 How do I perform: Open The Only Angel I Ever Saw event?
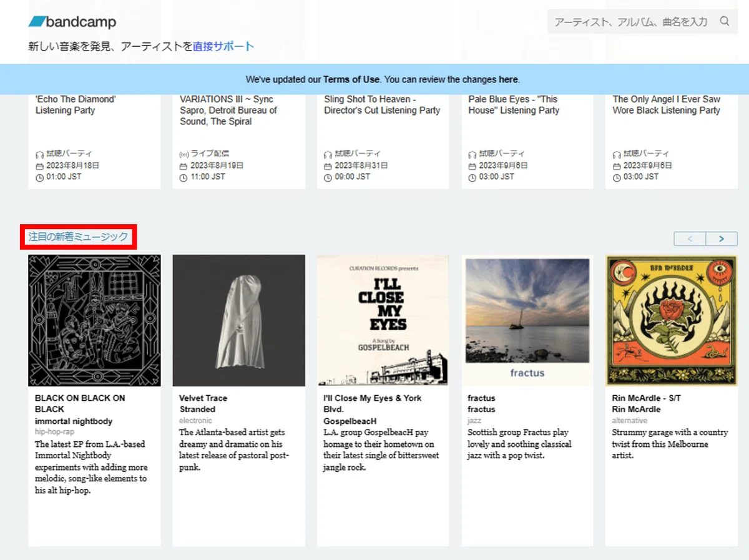point(667,105)
